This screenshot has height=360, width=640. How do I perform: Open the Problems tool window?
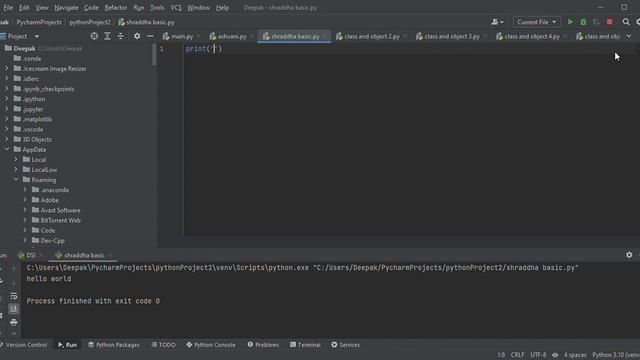click(x=263, y=345)
